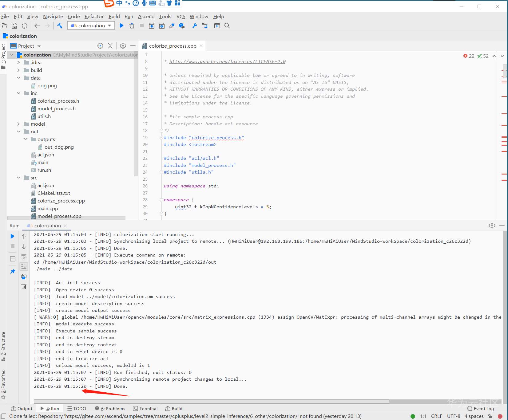Expand the model folder in project tree
The height and width of the screenshot is (420, 508).
click(x=18, y=124)
